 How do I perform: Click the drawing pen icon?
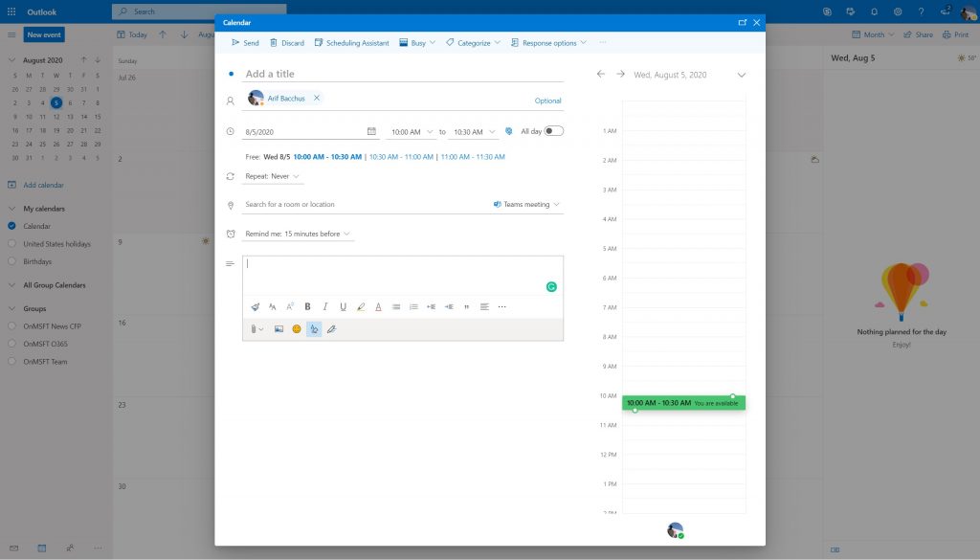pyautogui.click(x=332, y=328)
